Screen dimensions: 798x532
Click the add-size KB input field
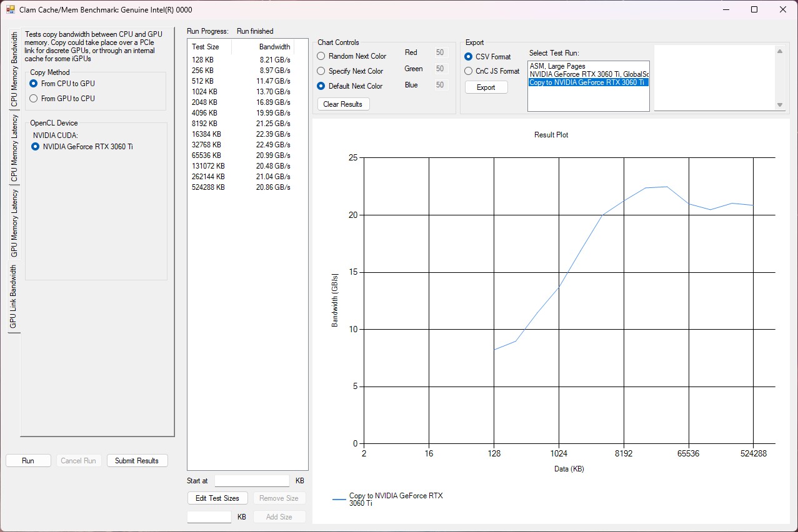click(x=209, y=517)
